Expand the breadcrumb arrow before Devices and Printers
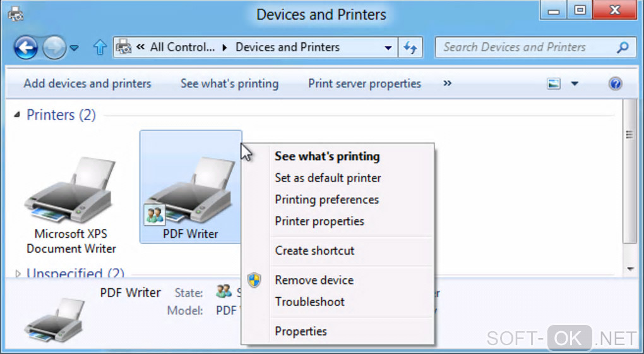Screen dimensions: 644x354 click(x=225, y=47)
